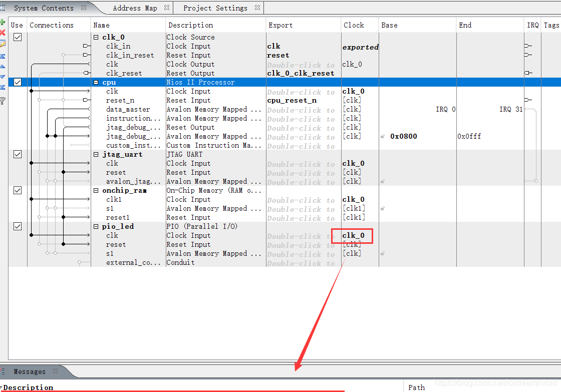The height and width of the screenshot is (392, 561).
Task: Click lock icon beside base address 0x0800
Action: click(x=383, y=136)
